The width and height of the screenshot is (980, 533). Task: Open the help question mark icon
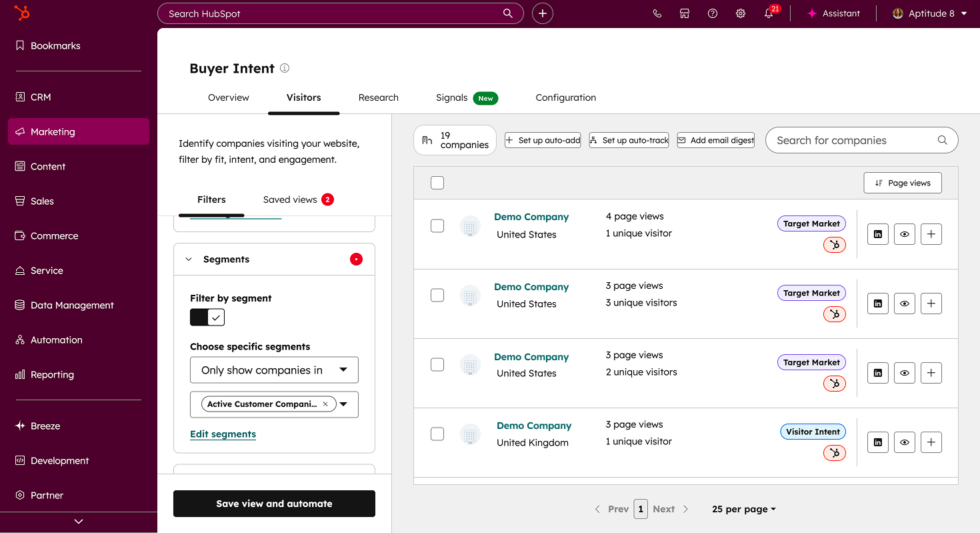tap(713, 13)
